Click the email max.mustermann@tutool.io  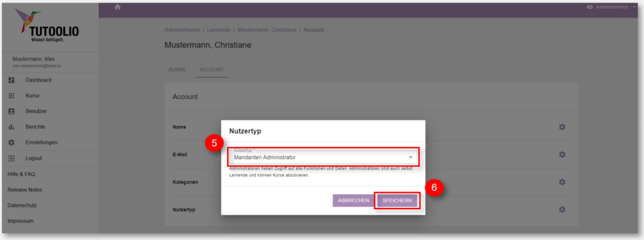pos(37,66)
